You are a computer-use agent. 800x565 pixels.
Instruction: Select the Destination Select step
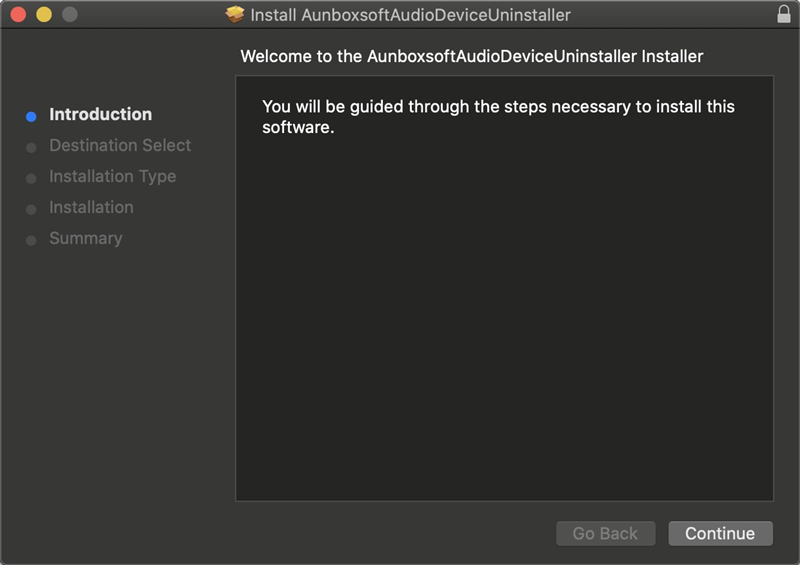point(120,145)
